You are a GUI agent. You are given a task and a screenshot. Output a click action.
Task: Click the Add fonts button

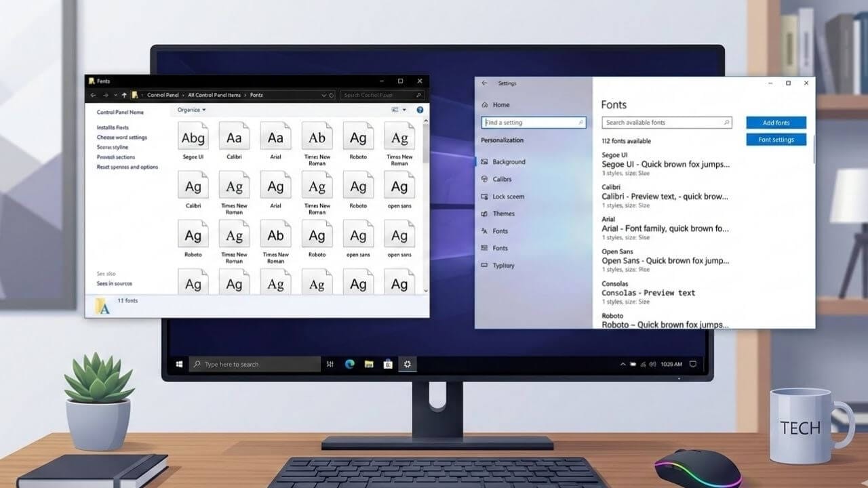point(776,123)
